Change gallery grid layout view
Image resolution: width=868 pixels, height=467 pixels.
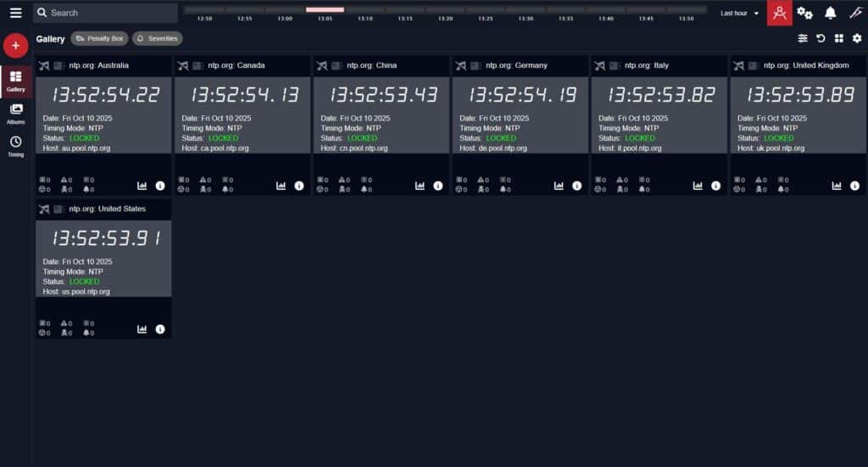pos(838,39)
